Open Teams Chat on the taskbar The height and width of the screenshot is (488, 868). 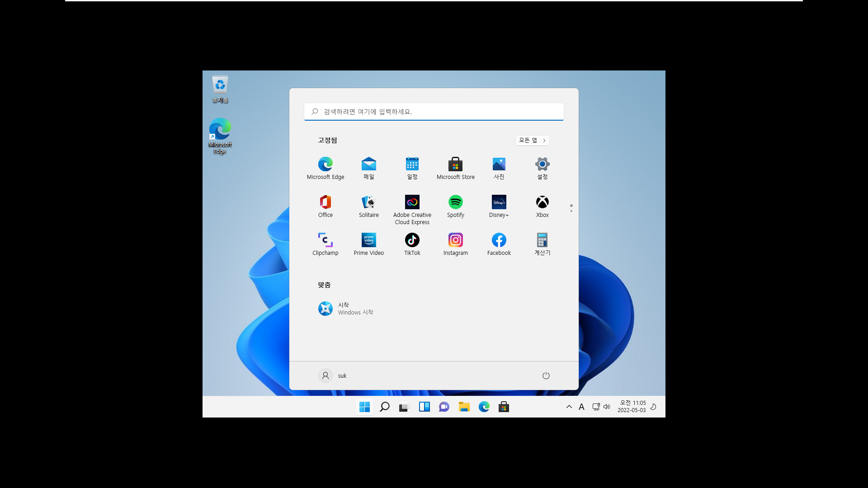444,407
